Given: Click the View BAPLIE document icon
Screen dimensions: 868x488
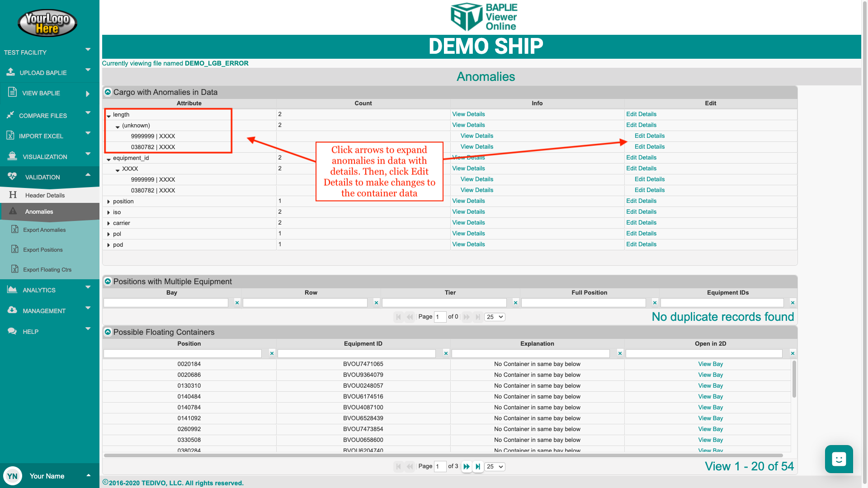Looking at the screenshot, I should point(12,92).
